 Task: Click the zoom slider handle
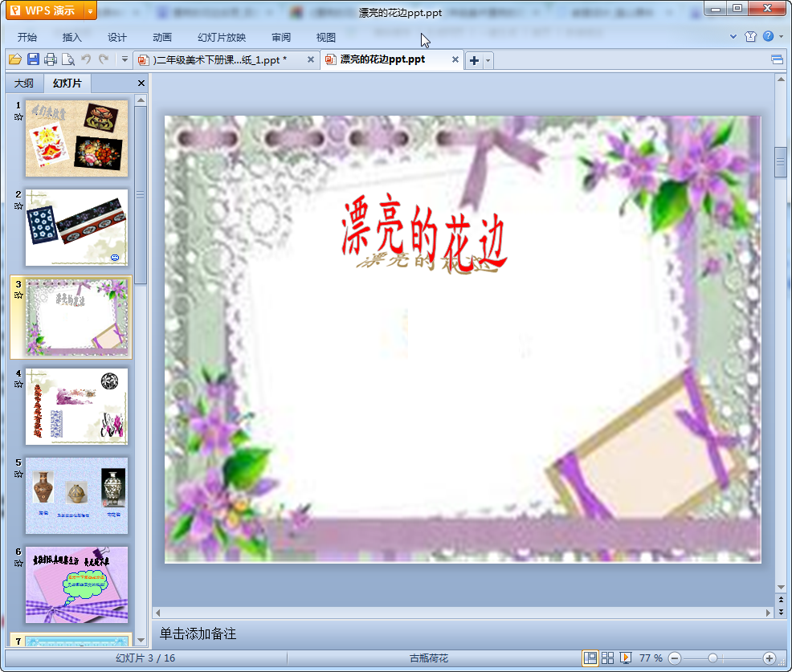click(x=712, y=658)
